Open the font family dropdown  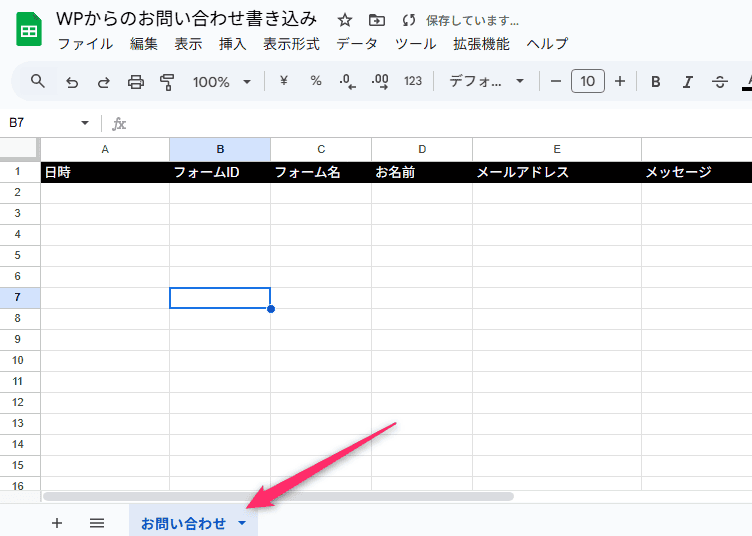click(x=486, y=82)
